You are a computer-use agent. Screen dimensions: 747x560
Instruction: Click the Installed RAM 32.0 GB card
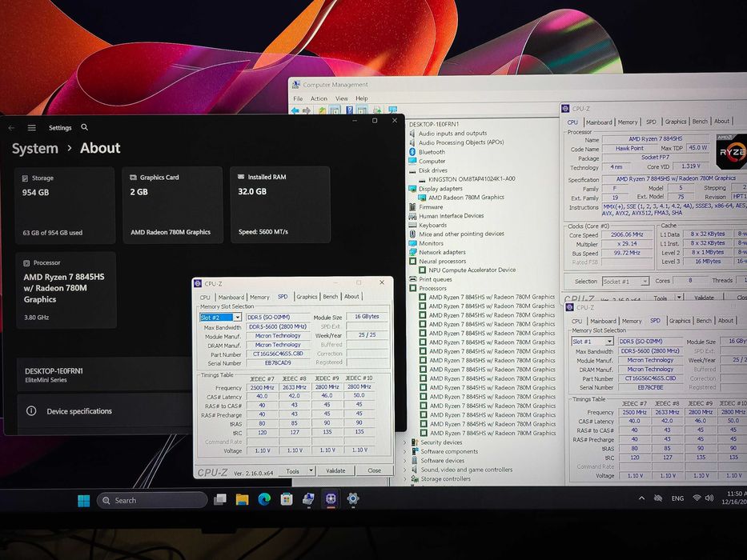click(x=280, y=205)
